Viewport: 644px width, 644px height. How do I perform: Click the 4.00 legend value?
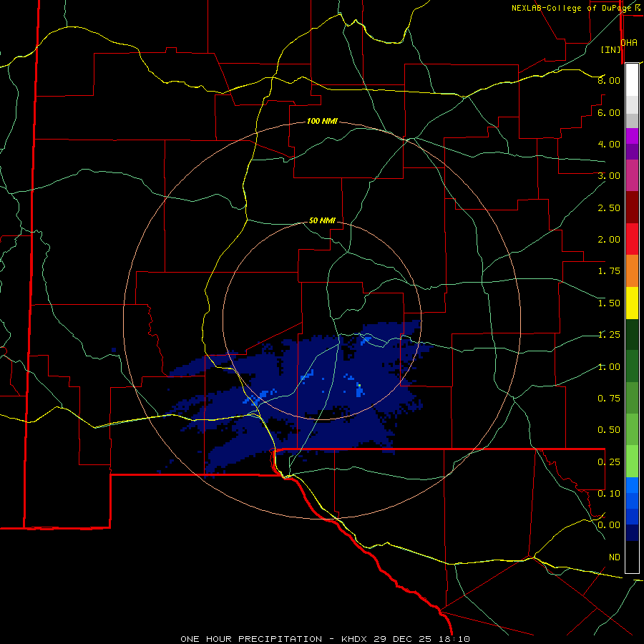point(609,144)
